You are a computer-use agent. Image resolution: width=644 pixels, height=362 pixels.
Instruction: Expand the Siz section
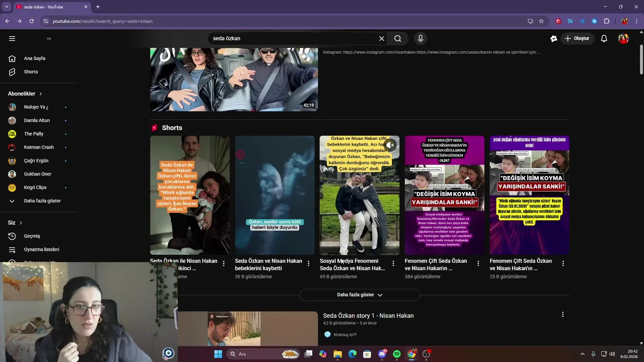click(x=15, y=223)
